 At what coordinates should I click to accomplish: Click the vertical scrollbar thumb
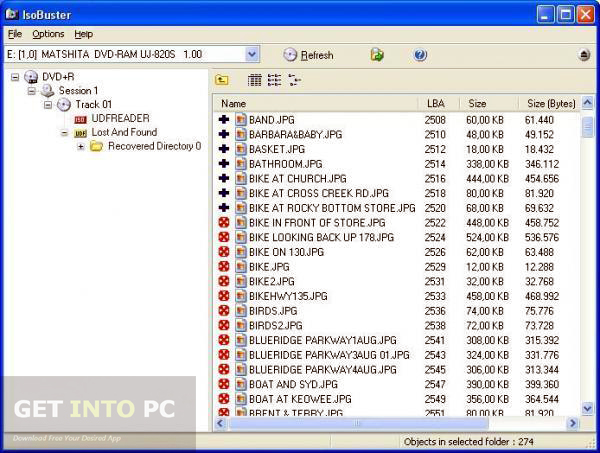click(587, 127)
